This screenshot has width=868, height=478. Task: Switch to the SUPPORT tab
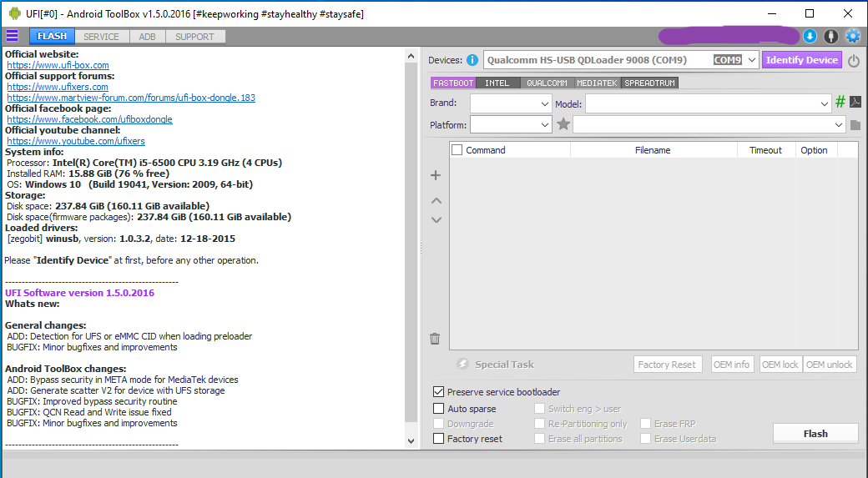point(194,37)
